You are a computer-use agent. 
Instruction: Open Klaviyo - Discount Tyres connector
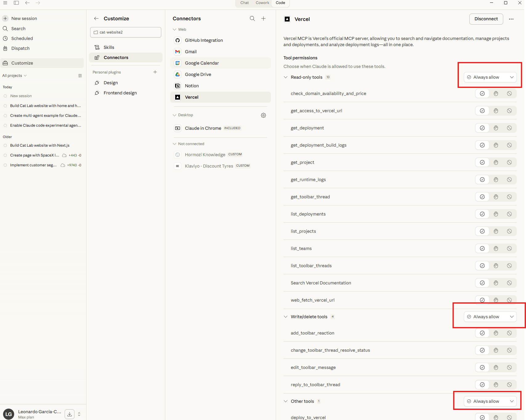(220, 166)
